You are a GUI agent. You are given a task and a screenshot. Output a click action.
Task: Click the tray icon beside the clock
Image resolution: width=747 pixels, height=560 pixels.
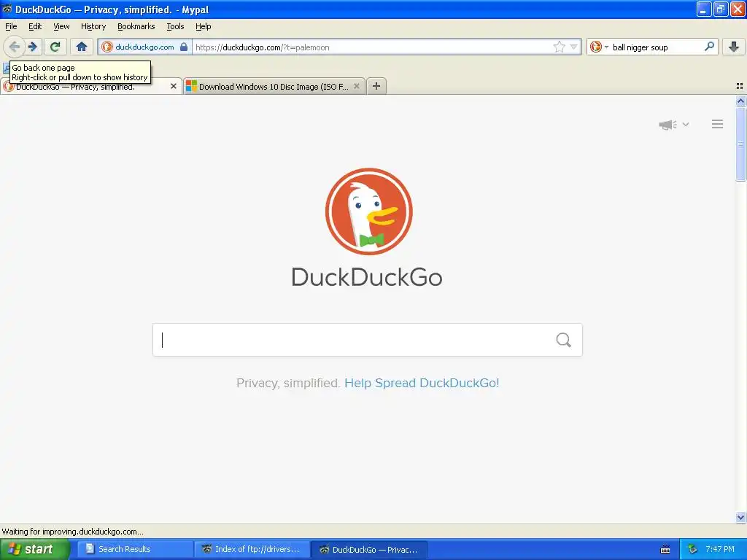[692, 550]
